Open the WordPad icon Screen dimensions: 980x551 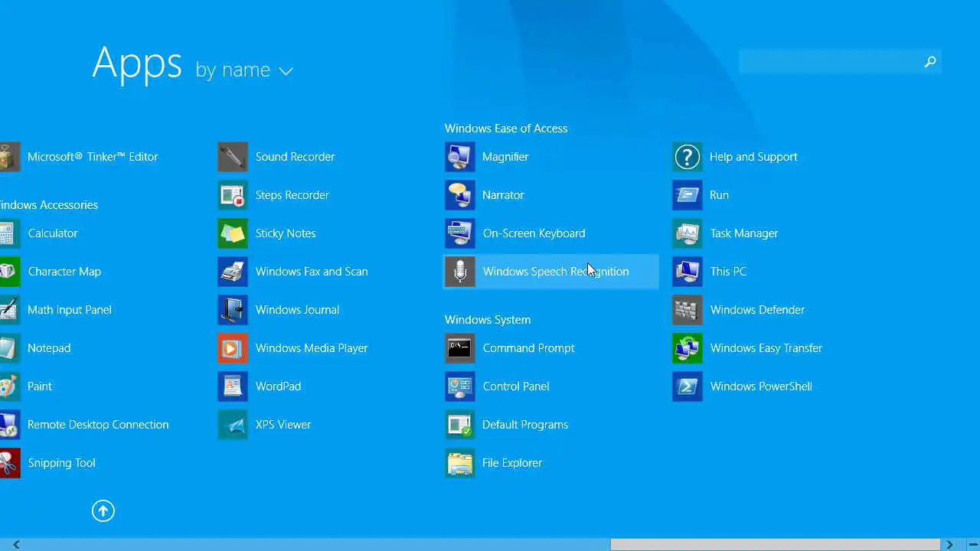[233, 386]
